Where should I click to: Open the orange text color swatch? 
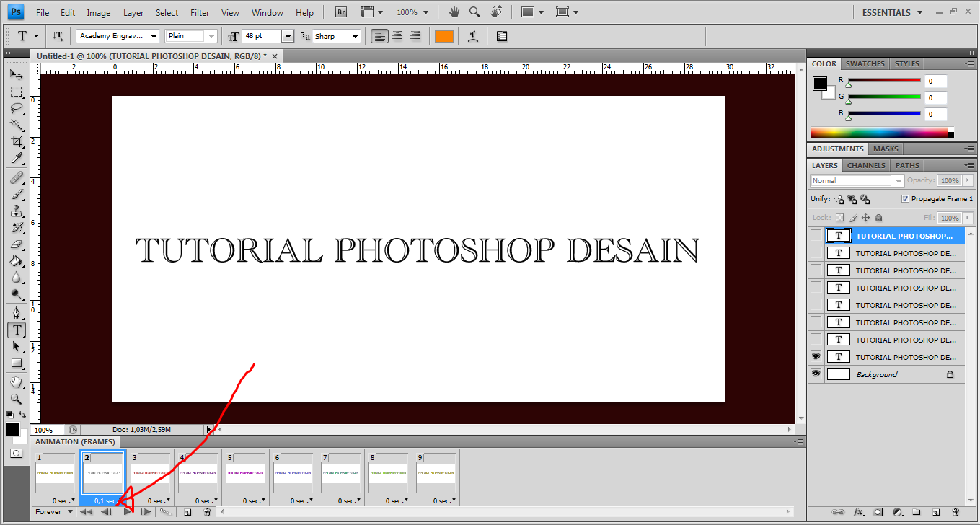444,36
